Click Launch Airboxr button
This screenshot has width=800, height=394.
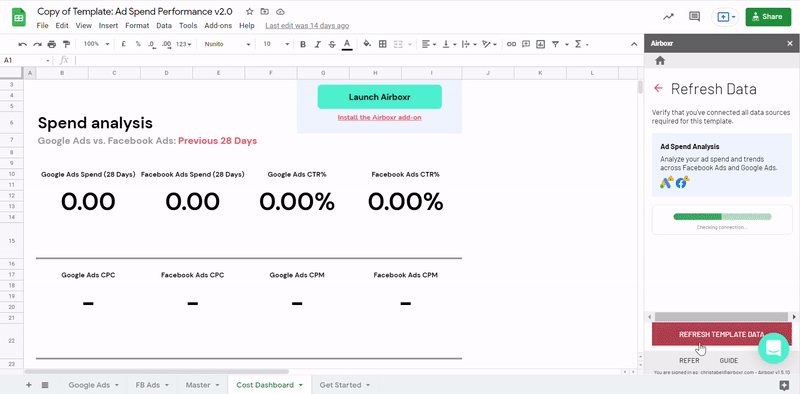(380, 97)
